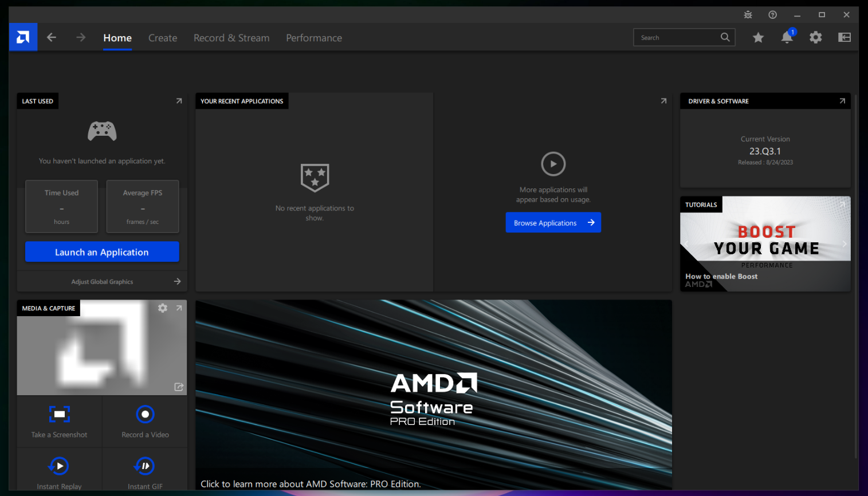This screenshot has height=496, width=868.
Task: Click the gamepad controller icon
Action: (x=102, y=131)
